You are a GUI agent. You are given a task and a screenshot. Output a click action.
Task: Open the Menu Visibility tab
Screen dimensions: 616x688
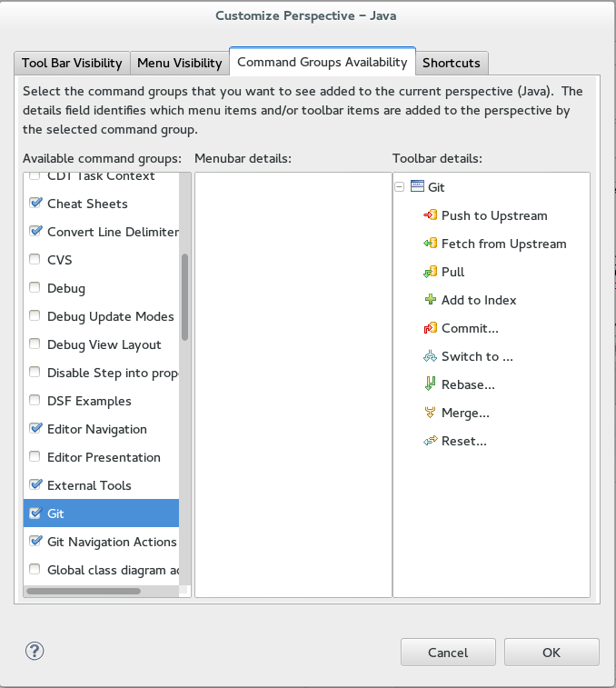179,63
